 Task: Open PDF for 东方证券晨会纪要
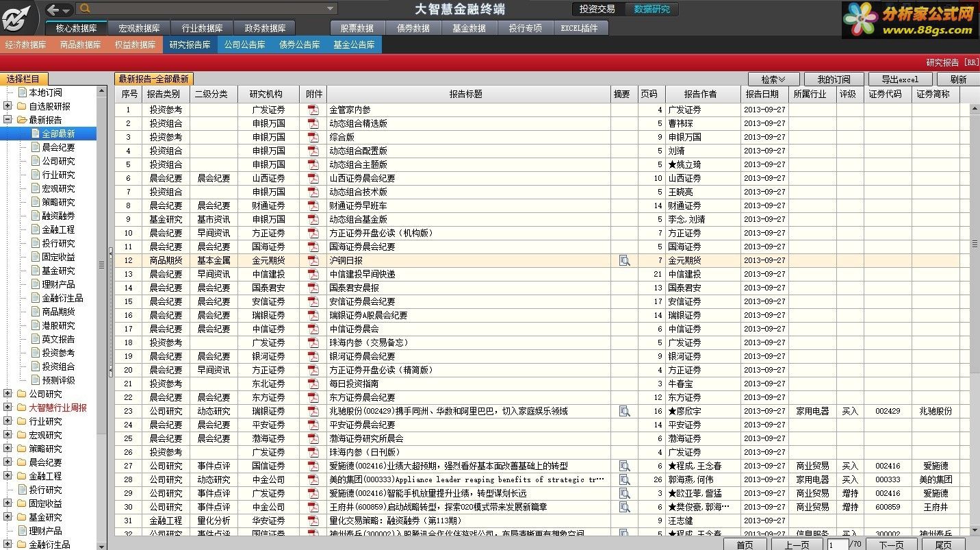pos(313,397)
